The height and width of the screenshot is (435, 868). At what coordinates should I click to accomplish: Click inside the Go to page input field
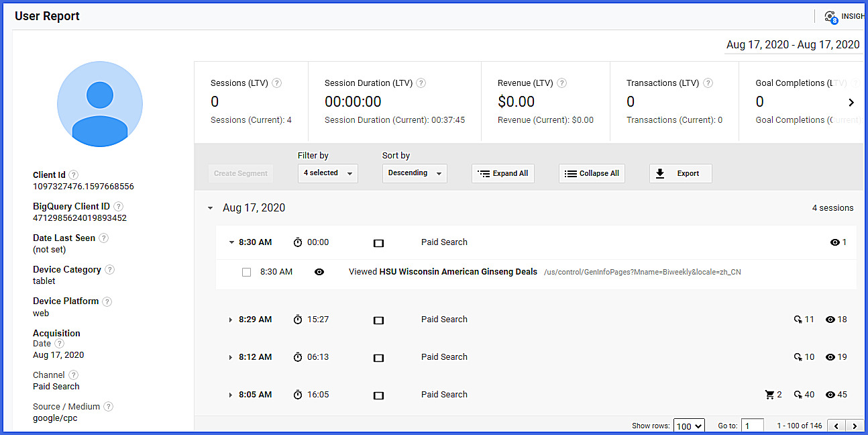pos(752,426)
